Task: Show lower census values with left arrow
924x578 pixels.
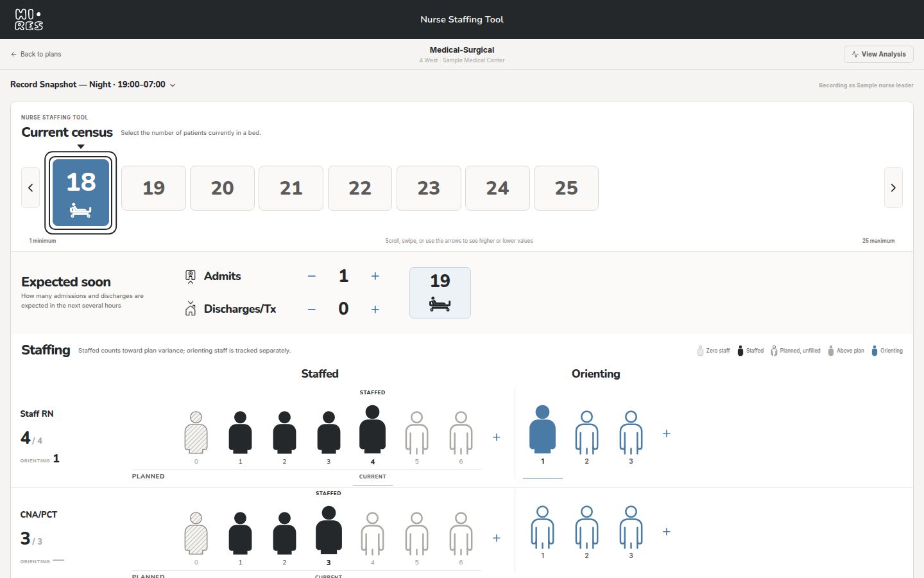Action: coord(30,188)
